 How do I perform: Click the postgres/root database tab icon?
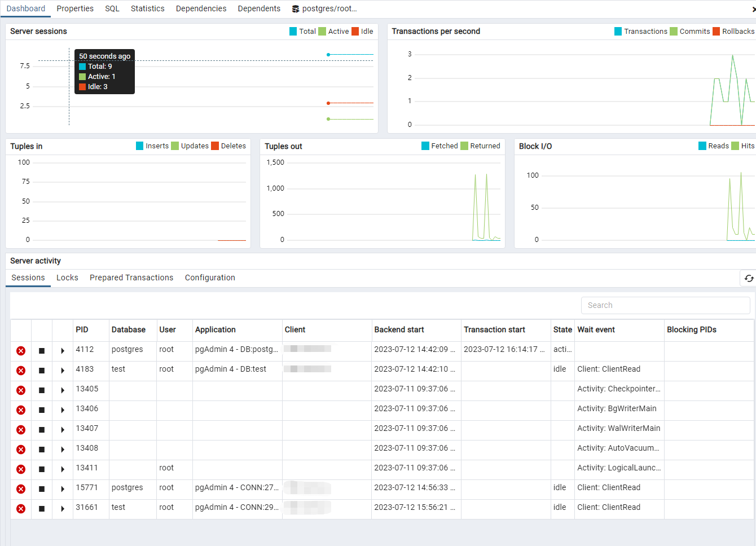(296, 9)
